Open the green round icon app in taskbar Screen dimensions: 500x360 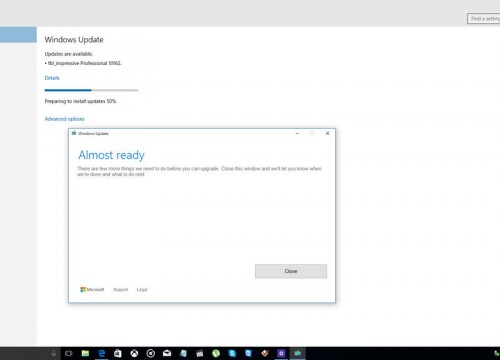(216, 353)
